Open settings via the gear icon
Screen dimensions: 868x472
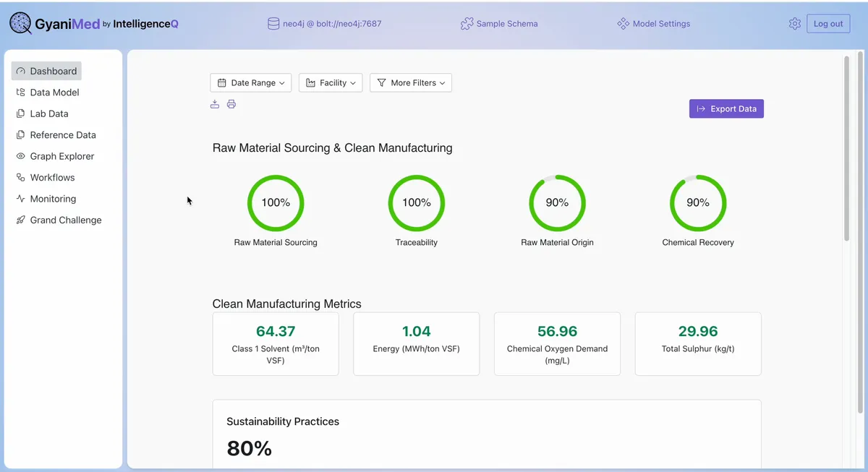point(795,24)
